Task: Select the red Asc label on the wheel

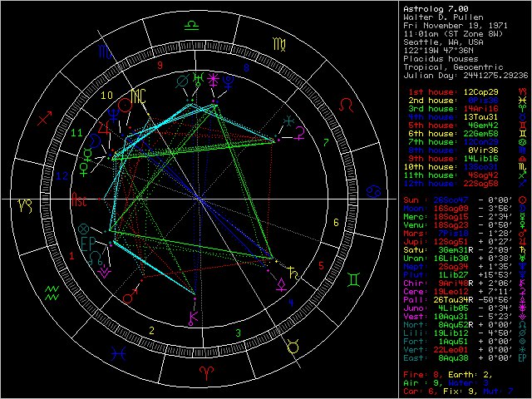Action: click(80, 199)
